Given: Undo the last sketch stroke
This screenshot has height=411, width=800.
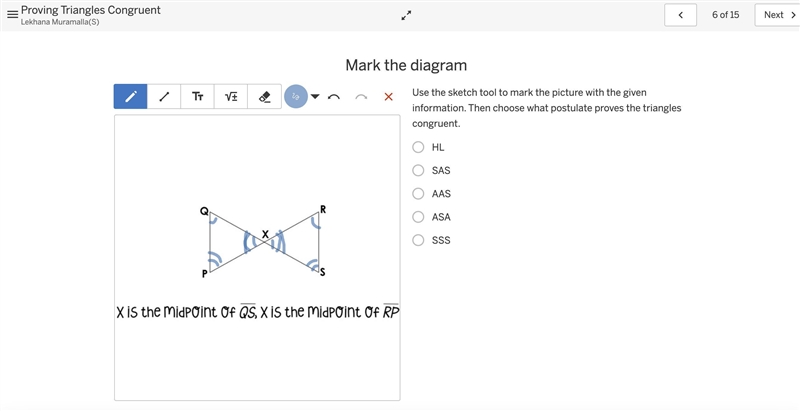Looking at the screenshot, I should tap(334, 97).
